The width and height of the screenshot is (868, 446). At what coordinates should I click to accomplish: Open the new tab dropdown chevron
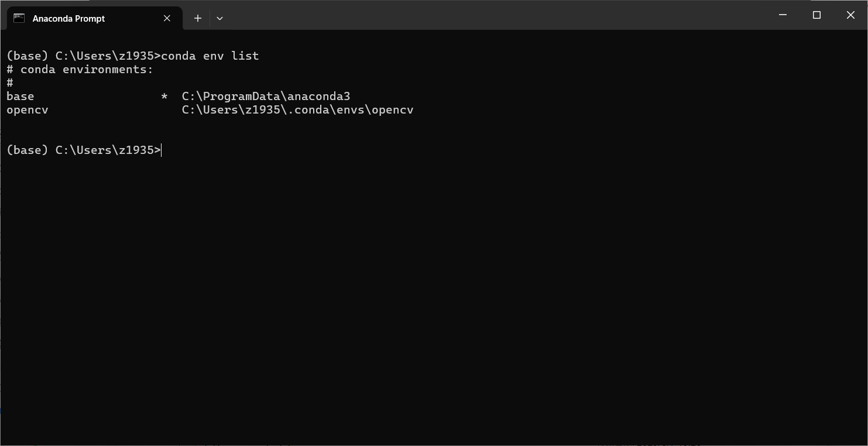(x=219, y=18)
